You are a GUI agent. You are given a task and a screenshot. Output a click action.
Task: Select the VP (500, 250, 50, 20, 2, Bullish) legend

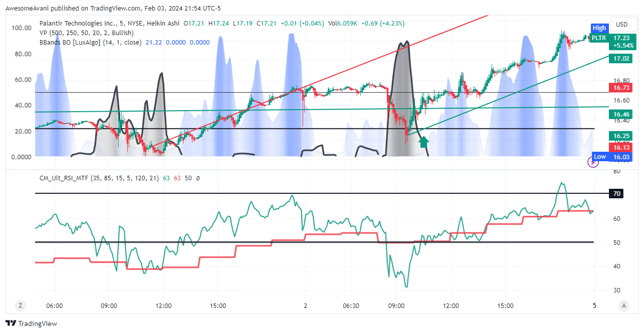point(86,33)
